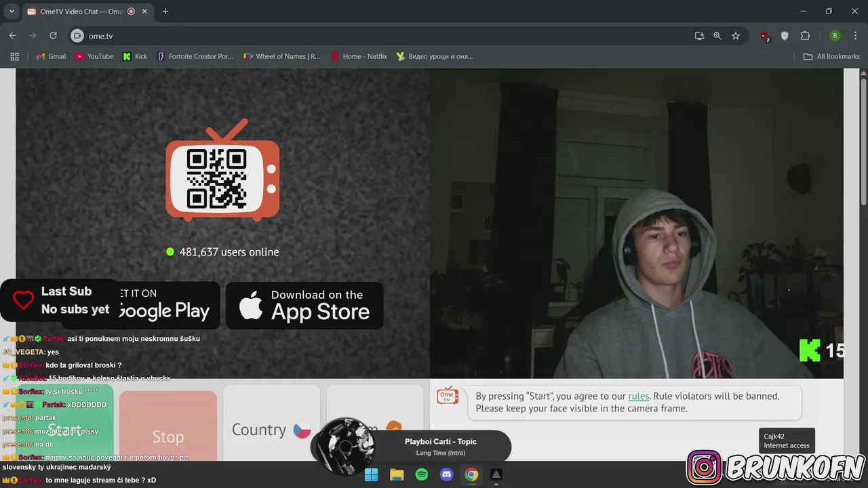Click the Playboi Carti album art thumbnail

point(346,446)
